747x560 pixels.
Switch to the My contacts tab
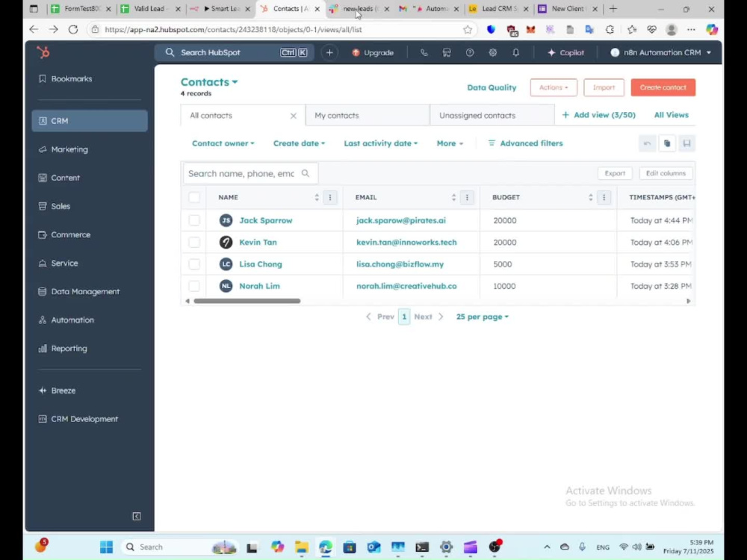tap(368, 116)
